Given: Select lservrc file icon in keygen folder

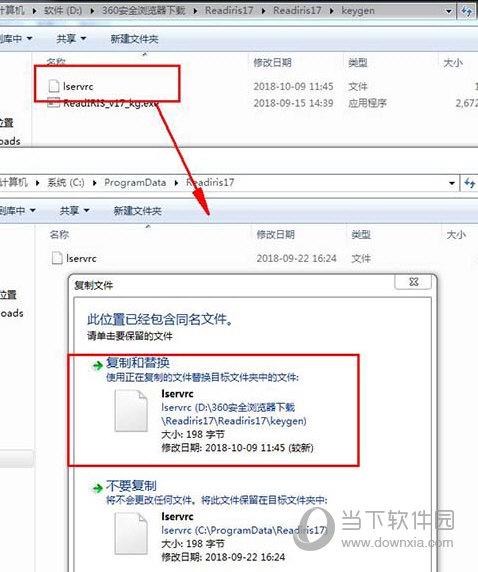Looking at the screenshot, I should pyautogui.click(x=54, y=86).
